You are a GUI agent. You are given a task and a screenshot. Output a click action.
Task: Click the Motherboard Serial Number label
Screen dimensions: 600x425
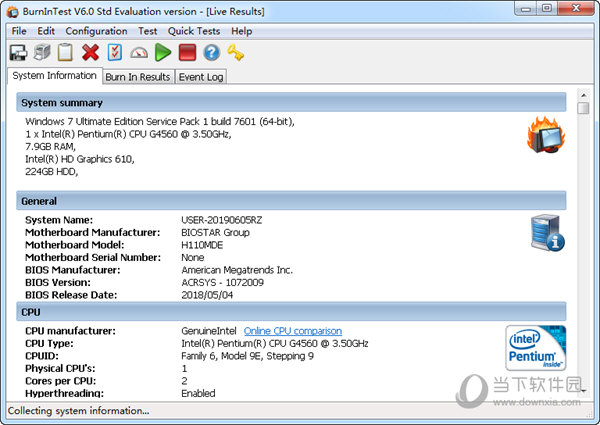click(x=93, y=257)
